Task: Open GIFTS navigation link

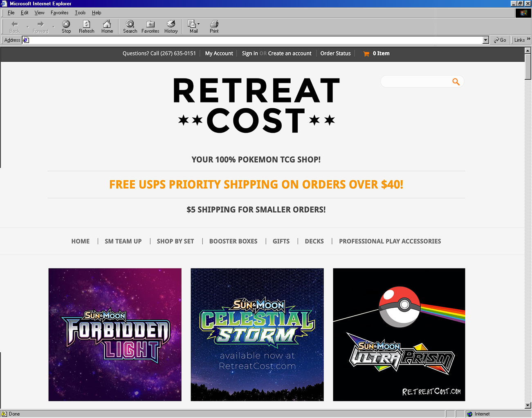Action: [x=281, y=241]
